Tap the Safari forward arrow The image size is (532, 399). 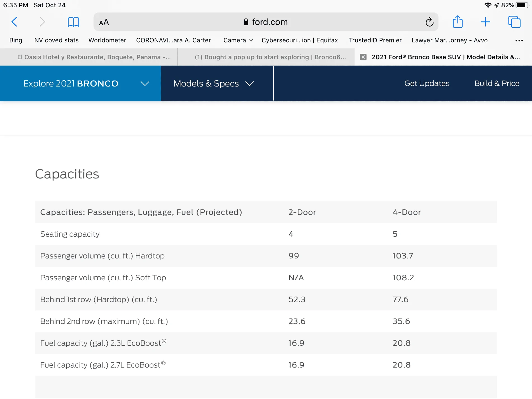[42, 22]
